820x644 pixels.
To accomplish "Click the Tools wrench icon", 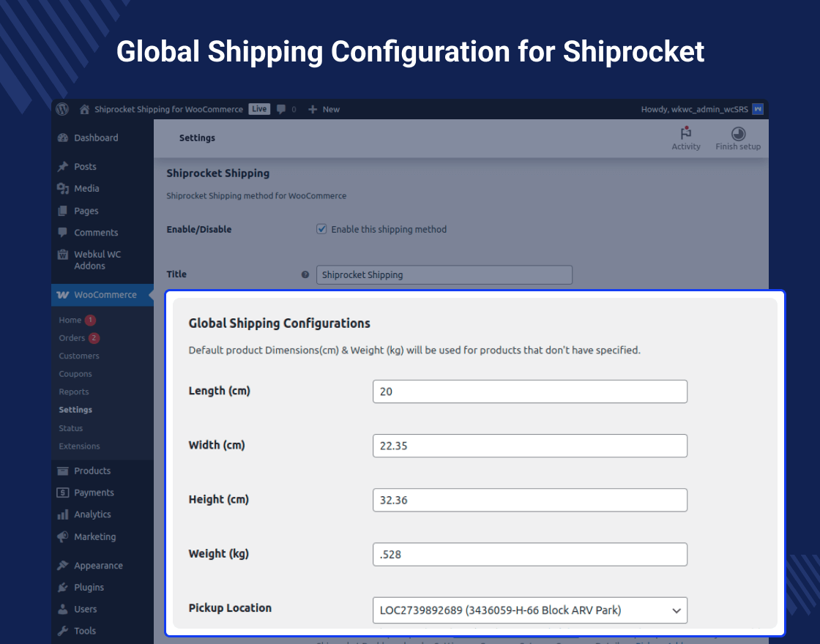I will pyautogui.click(x=64, y=630).
